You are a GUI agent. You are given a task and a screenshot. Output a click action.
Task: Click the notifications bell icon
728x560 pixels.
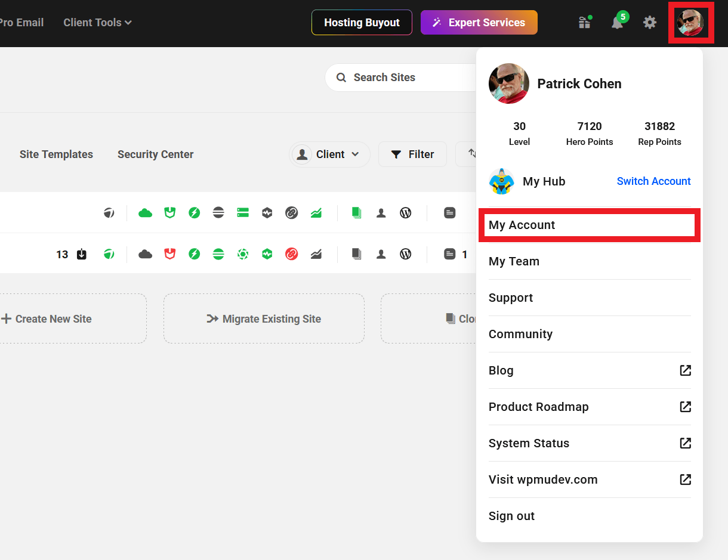[617, 23]
